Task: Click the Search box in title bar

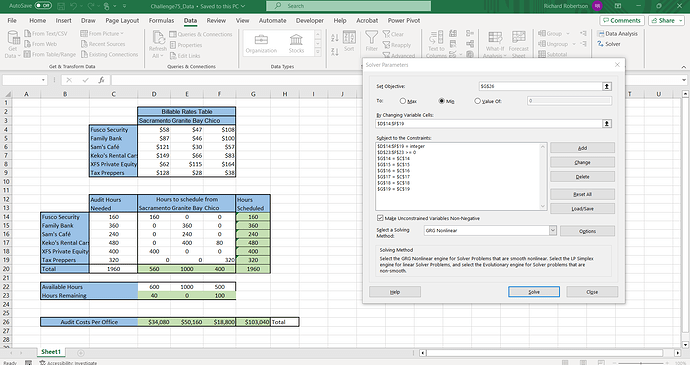Action: [x=349, y=6]
